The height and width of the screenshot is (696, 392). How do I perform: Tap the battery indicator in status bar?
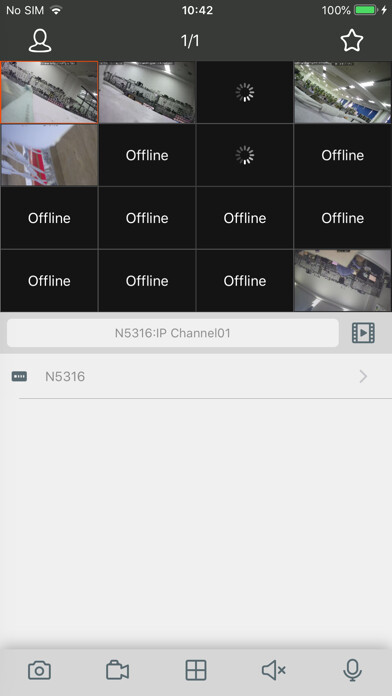(366, 10)
